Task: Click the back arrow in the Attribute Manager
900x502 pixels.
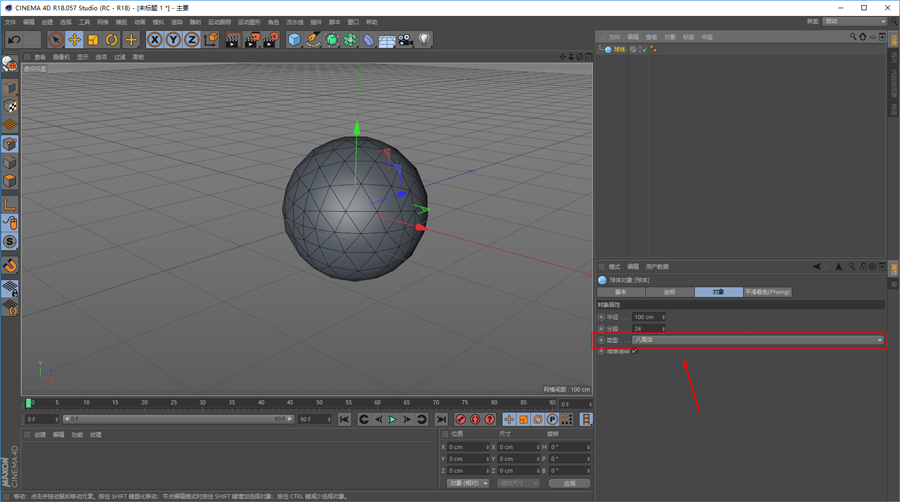Action: click(817, 267)
